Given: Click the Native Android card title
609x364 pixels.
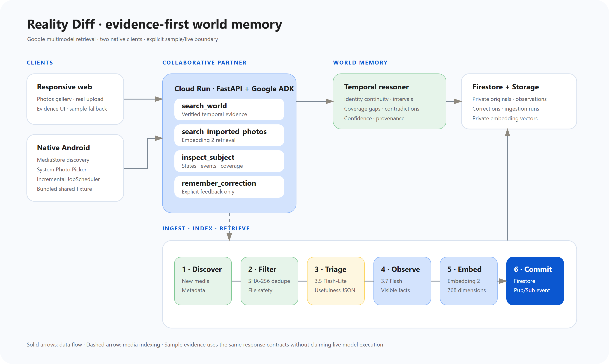Looking at the screenshot, I should pos(63,148).
